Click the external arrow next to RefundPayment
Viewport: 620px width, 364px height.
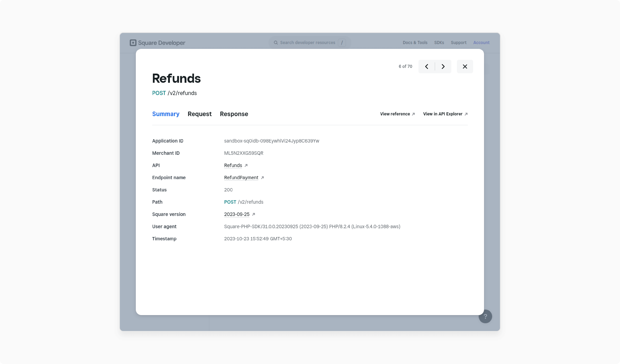[262, 178]
